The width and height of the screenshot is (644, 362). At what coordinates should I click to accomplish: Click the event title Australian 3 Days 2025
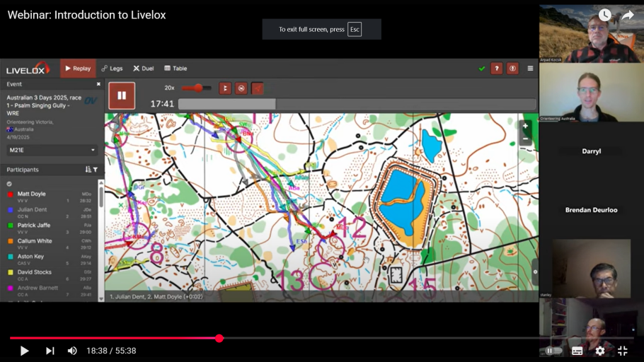44,105
